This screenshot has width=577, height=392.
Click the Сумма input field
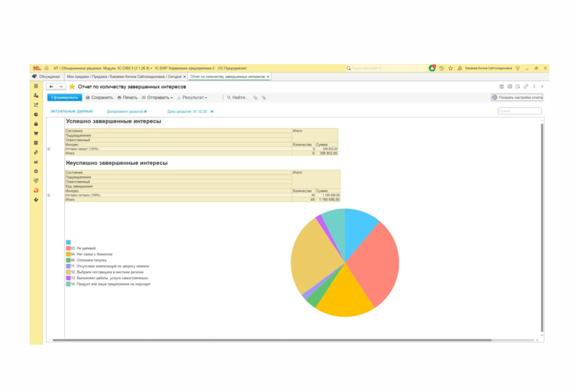(520, 111)
